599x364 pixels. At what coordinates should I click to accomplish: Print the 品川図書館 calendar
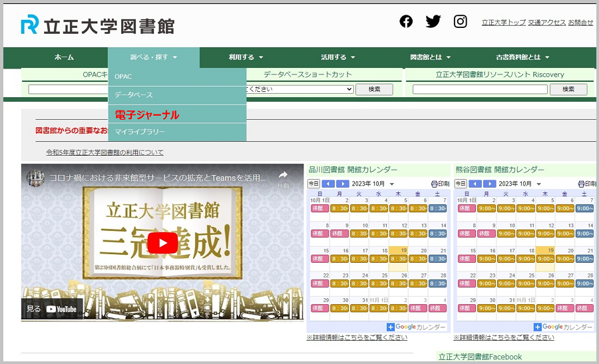coord(440,184)
